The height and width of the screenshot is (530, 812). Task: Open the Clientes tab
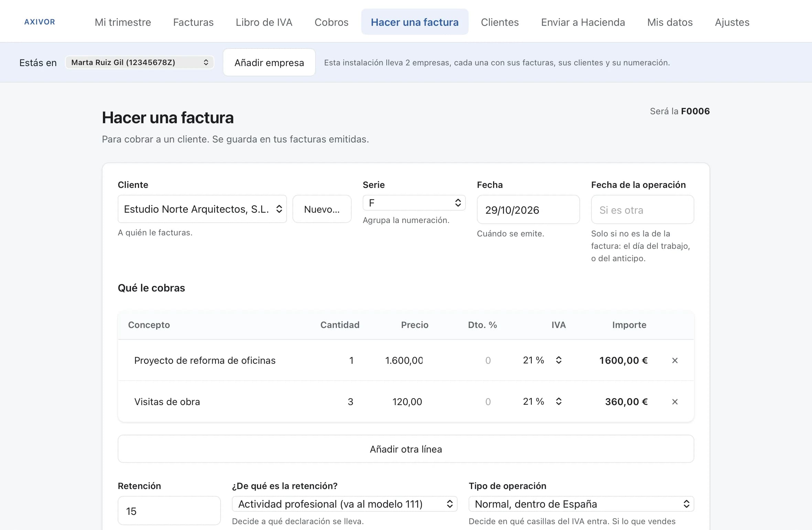tap(500, 22)
